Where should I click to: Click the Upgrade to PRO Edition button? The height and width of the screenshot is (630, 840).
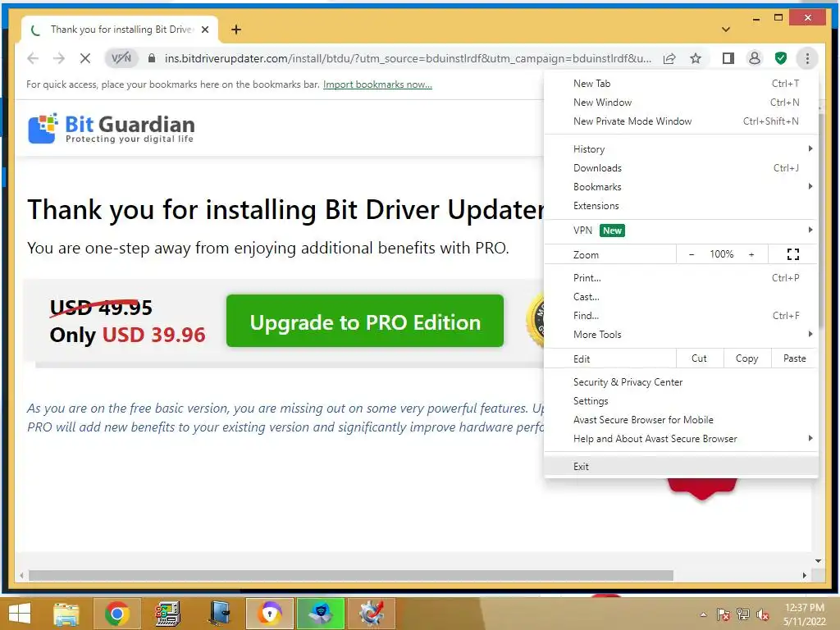[365, 321]
